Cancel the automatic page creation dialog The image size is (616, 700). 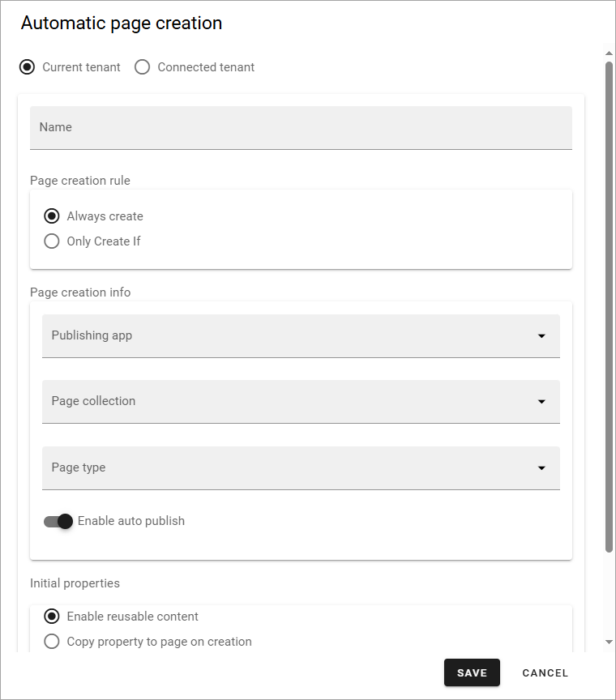[x=545, y=672]
